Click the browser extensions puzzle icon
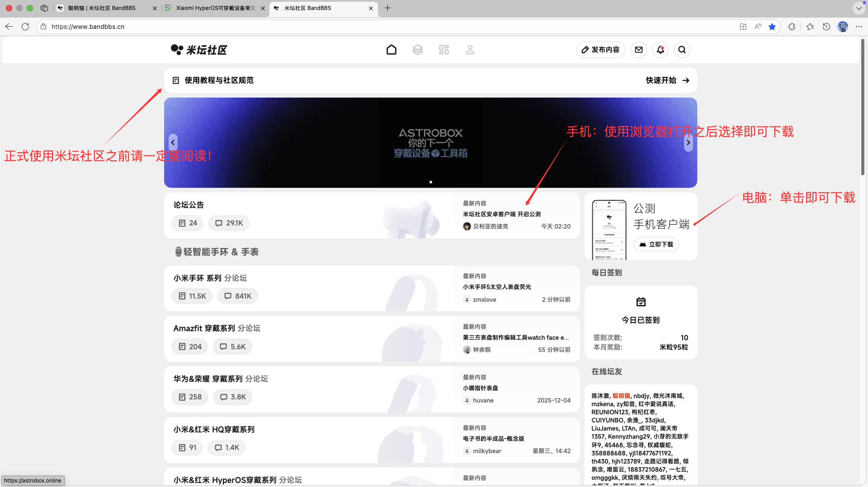This screenshot has width=868, height=487. click(x=792, y=27)
